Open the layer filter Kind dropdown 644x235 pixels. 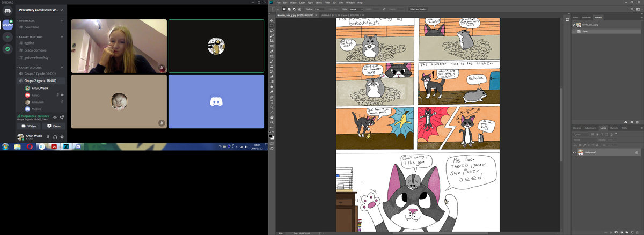[581, 134]
